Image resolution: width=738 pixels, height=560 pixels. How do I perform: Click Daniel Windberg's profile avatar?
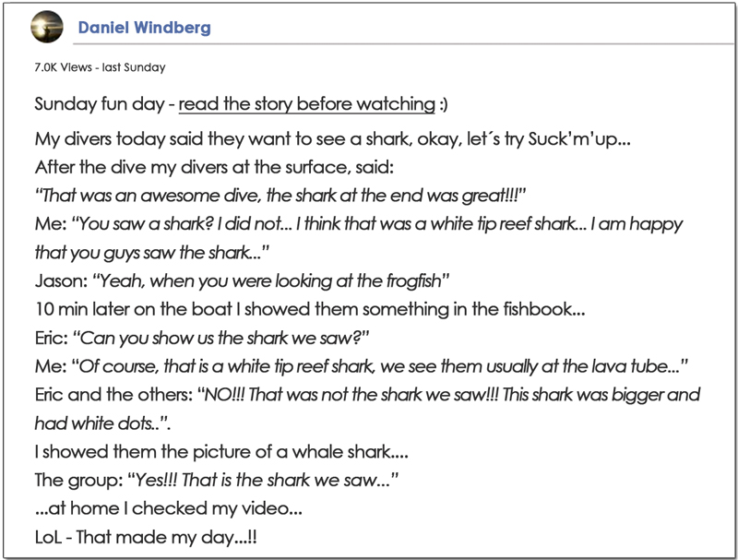pos(46,28)
